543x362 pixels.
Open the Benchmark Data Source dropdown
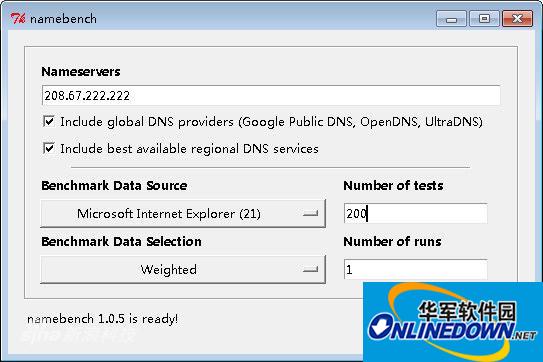(183, 213)
